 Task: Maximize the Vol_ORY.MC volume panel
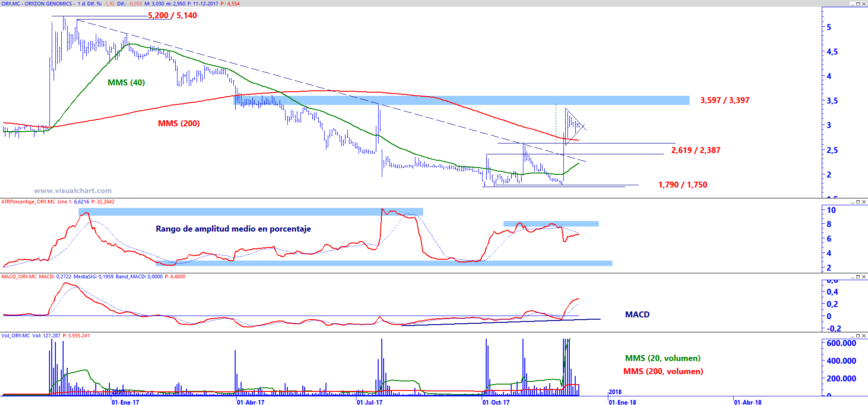858,336
